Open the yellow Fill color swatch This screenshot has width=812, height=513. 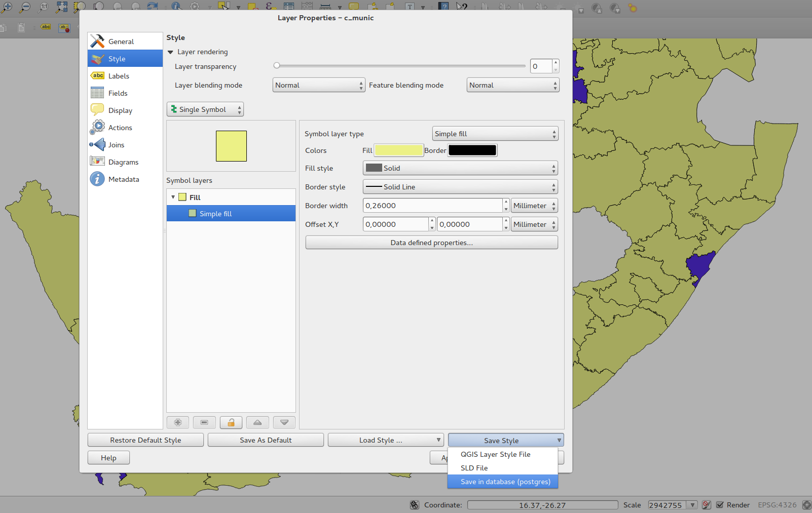(x=398, y=150)
